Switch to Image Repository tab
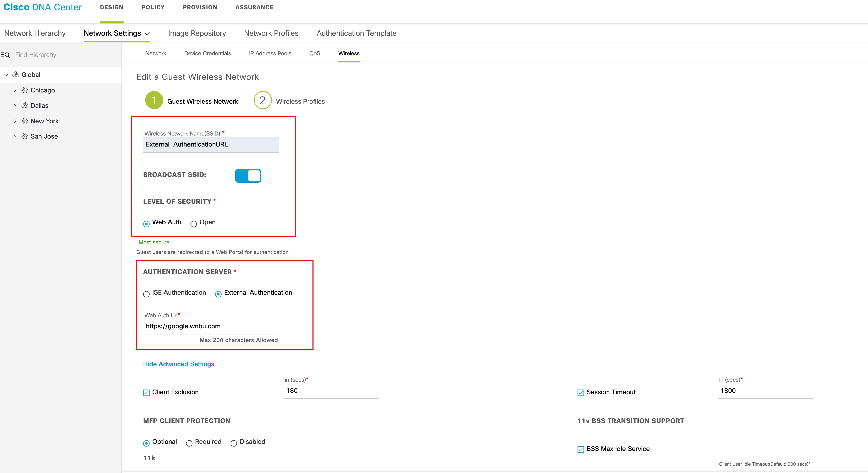Screen dimensions: 868x473 [x=197, y=33]
